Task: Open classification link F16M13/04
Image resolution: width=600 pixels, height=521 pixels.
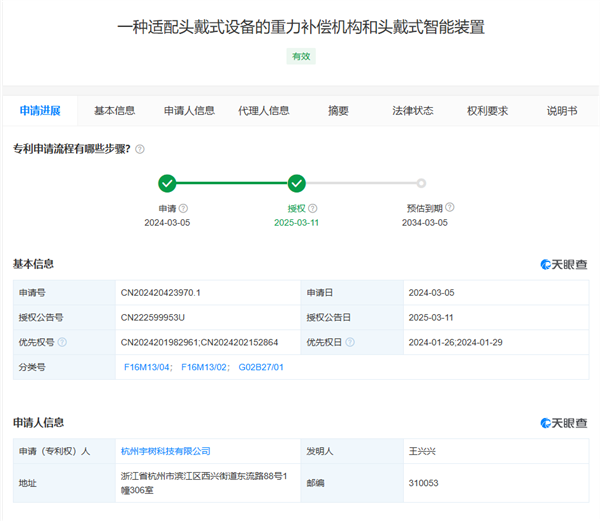Action: coord(147,367)
